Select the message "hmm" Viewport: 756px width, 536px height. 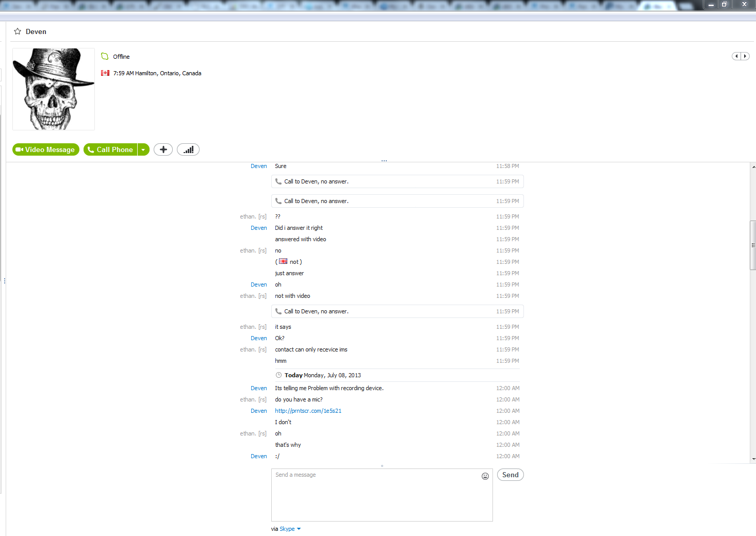click(x=281, y=361)
